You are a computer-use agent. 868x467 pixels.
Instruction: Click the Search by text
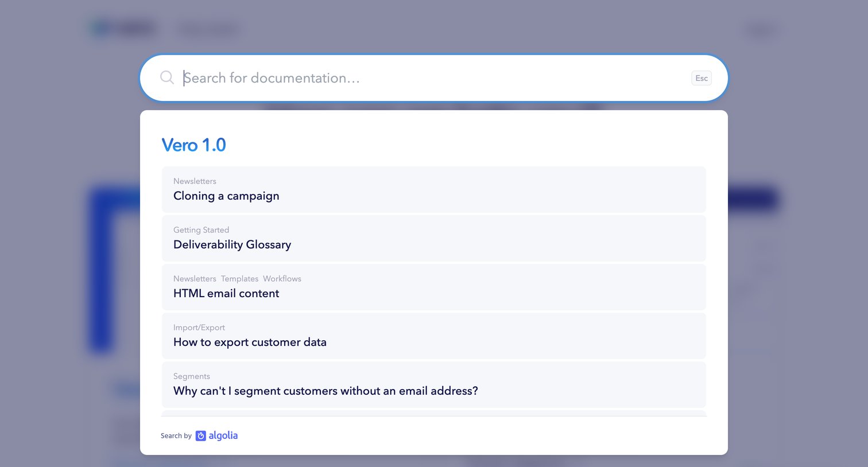pos(176,436)
